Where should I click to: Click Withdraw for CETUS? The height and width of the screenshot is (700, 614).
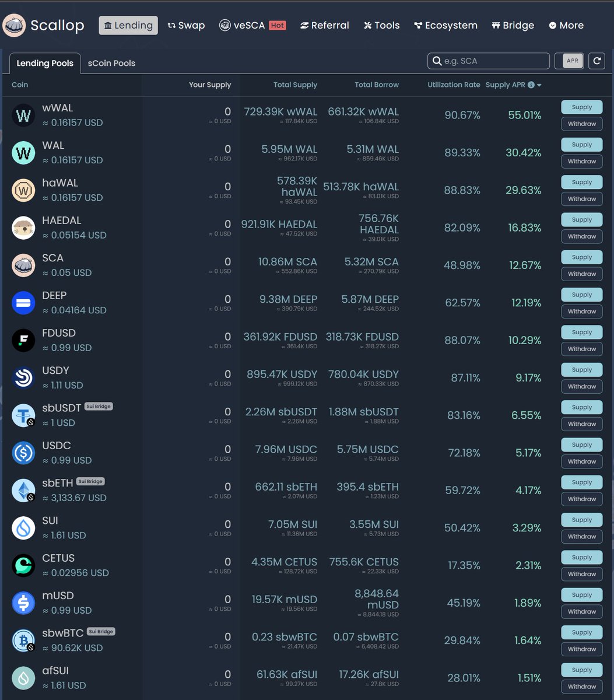click(582, 574)
